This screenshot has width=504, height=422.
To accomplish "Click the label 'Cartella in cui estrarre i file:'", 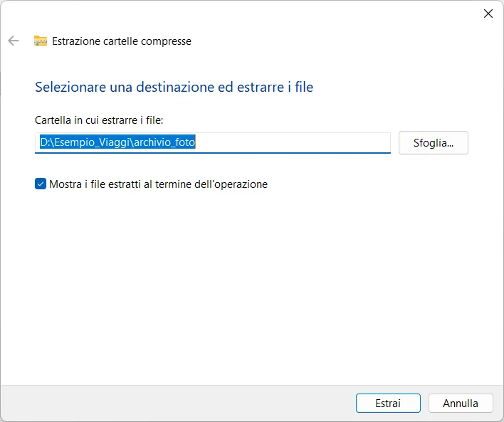I will (x=99, y=120).
